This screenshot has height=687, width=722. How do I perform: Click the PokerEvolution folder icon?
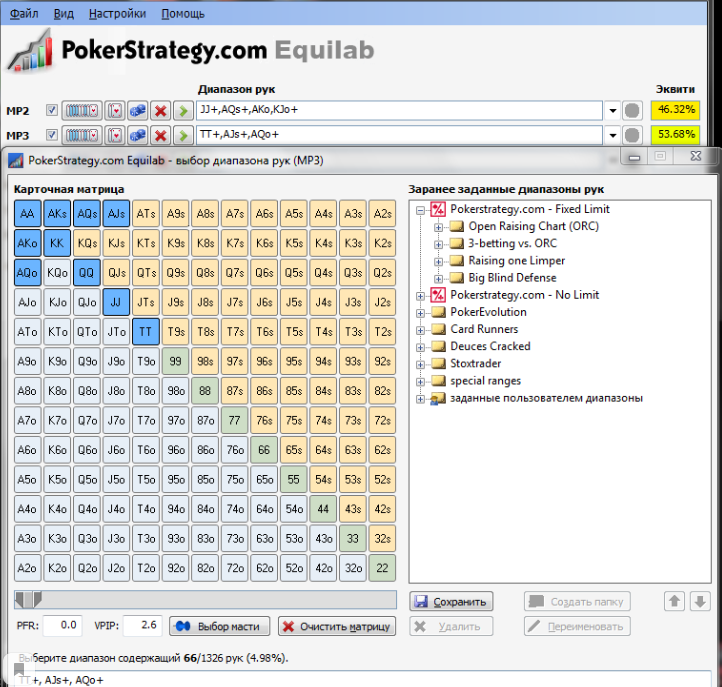pos(438,313)
